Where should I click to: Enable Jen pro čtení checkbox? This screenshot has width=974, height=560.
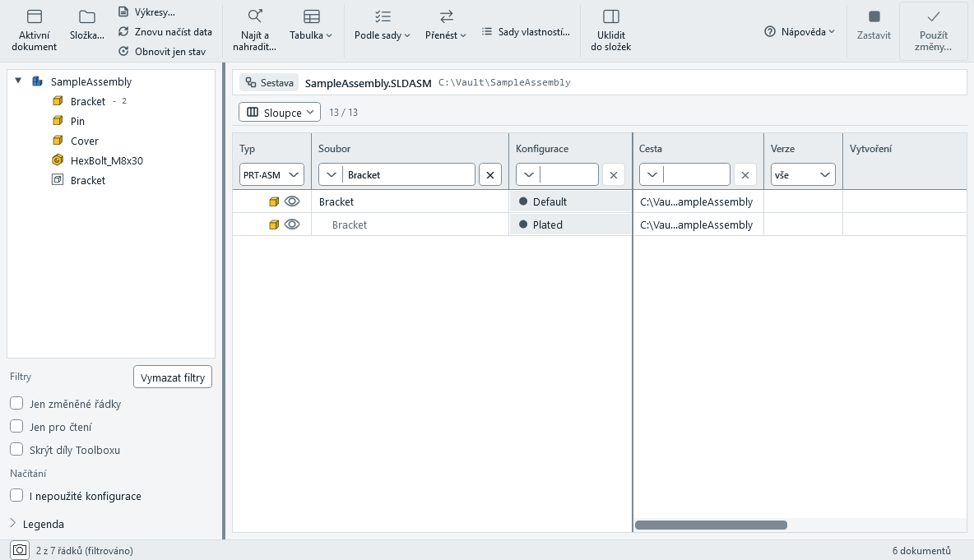point(16,427)
